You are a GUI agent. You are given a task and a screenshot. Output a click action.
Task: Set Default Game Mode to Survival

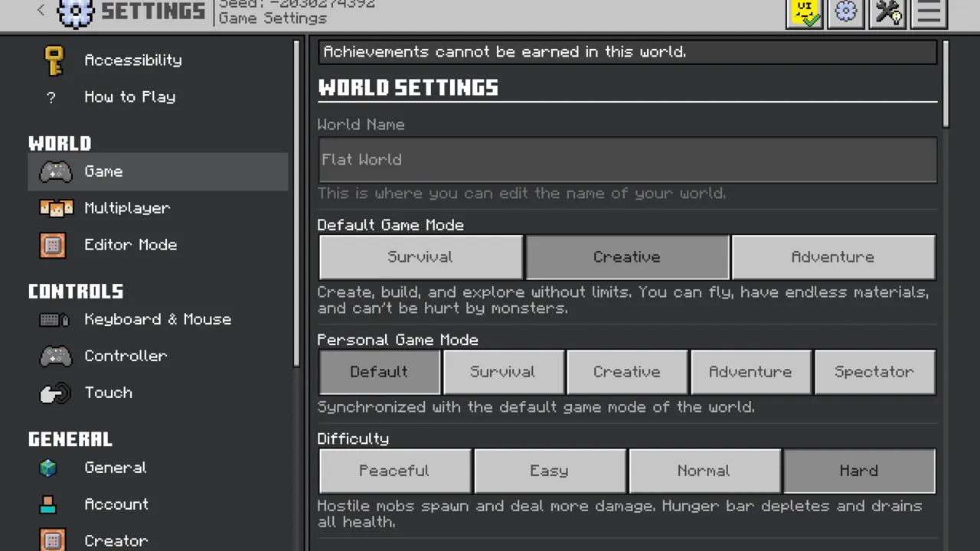420,257
